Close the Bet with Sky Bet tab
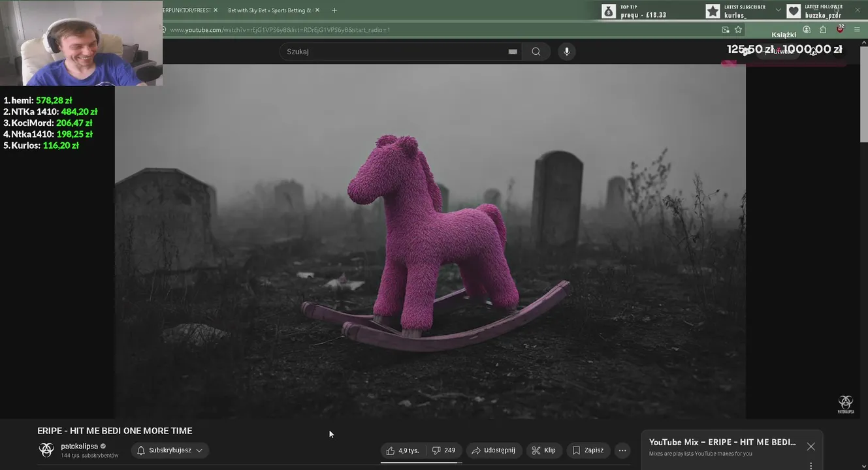 [317, 10]
